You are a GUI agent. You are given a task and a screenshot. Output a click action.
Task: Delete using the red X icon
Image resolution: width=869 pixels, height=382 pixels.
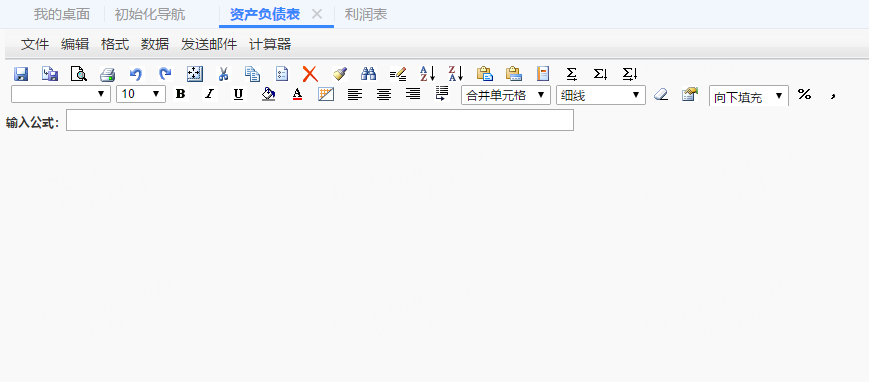tap(310, 74)
